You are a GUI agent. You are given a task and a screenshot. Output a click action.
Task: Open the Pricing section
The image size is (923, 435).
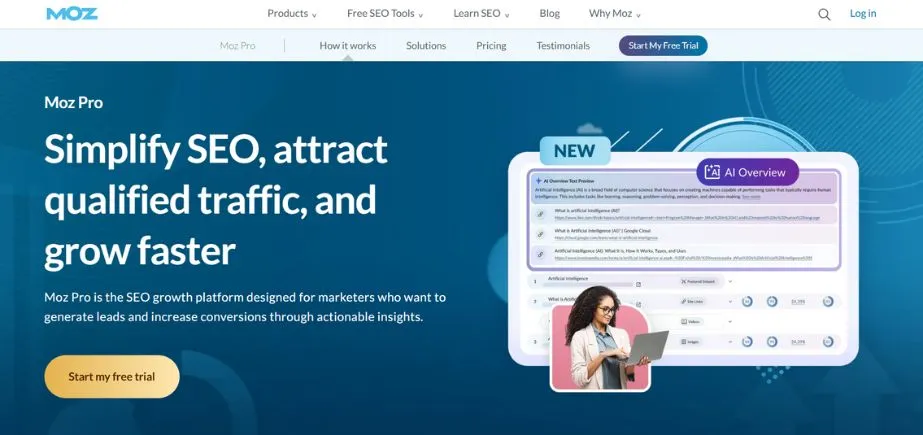(491, 45)
